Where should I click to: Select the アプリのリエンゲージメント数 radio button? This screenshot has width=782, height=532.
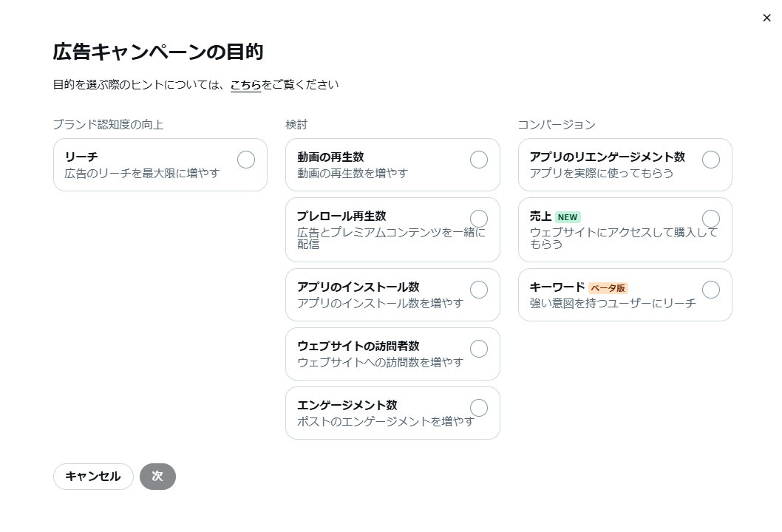tap(710, 159)
